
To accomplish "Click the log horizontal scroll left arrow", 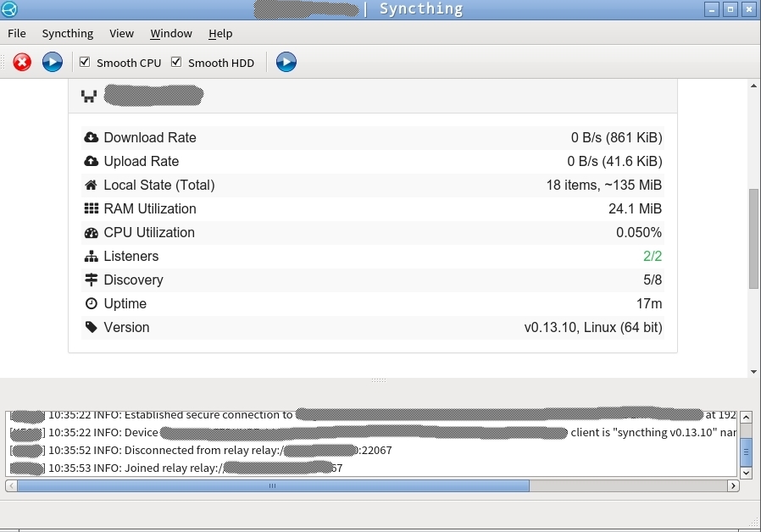I will pos(11,485).
